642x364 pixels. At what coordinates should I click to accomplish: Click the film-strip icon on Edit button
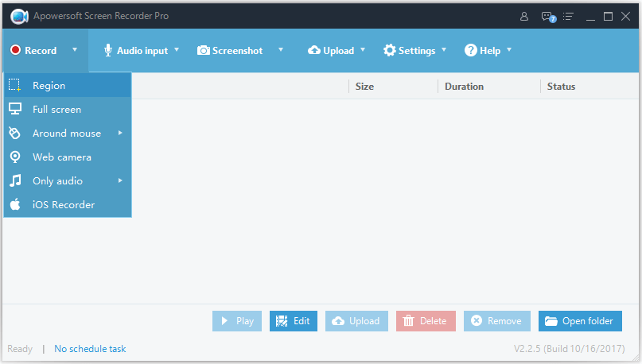pos(282,321)
